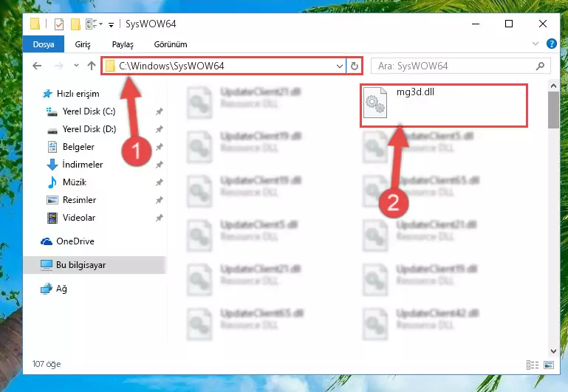Click the pin icon beside Yerel Disk (C:)
The height and width of the screenshot is (392, 568).
[159, 111]
